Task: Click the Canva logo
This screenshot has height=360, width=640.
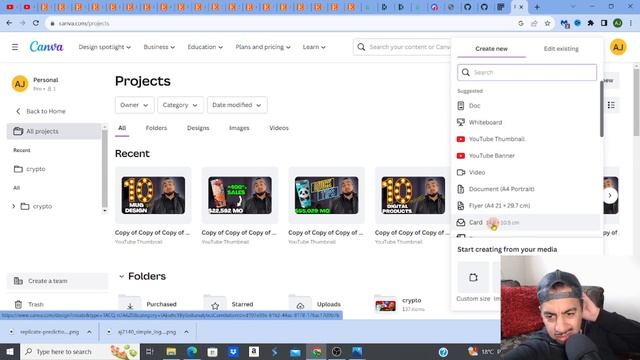Action: 46,47
